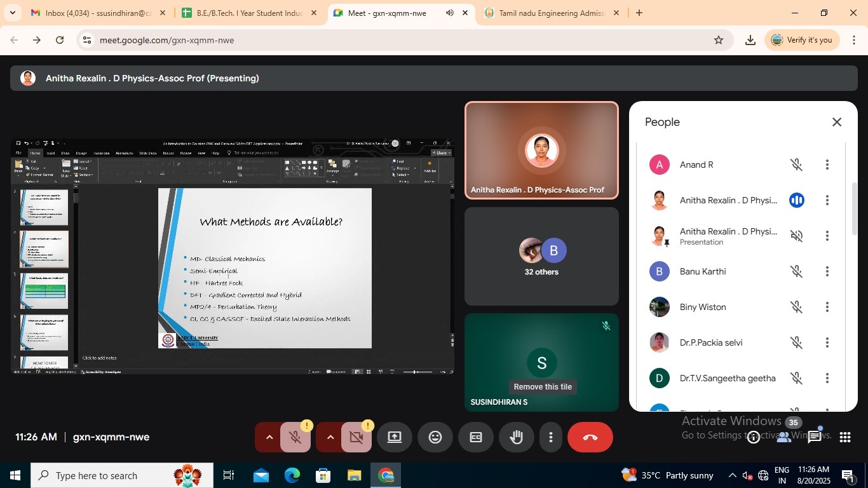Expand video settings arrow beside camera
Screen dimensions: 868x488
[330, 437]
